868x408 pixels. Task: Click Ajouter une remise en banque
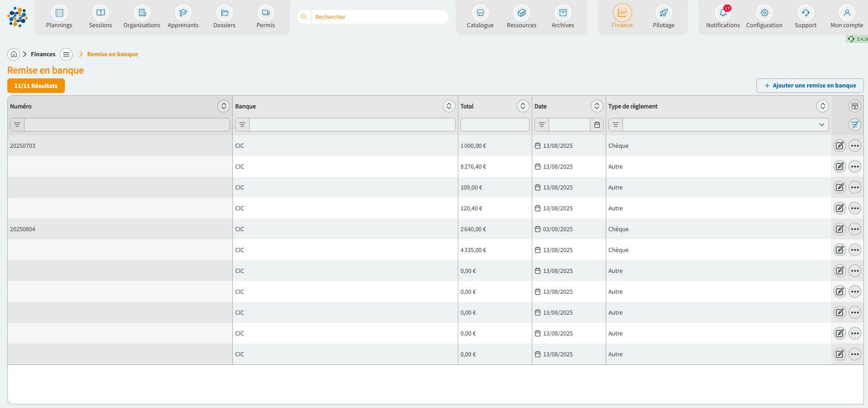[810, 86]
